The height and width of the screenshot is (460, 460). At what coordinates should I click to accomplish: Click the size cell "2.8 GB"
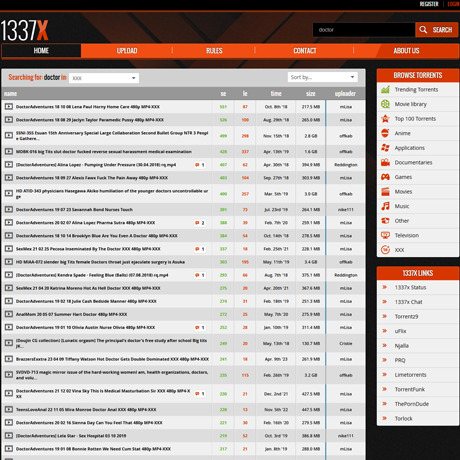click(x=311, y=136)
